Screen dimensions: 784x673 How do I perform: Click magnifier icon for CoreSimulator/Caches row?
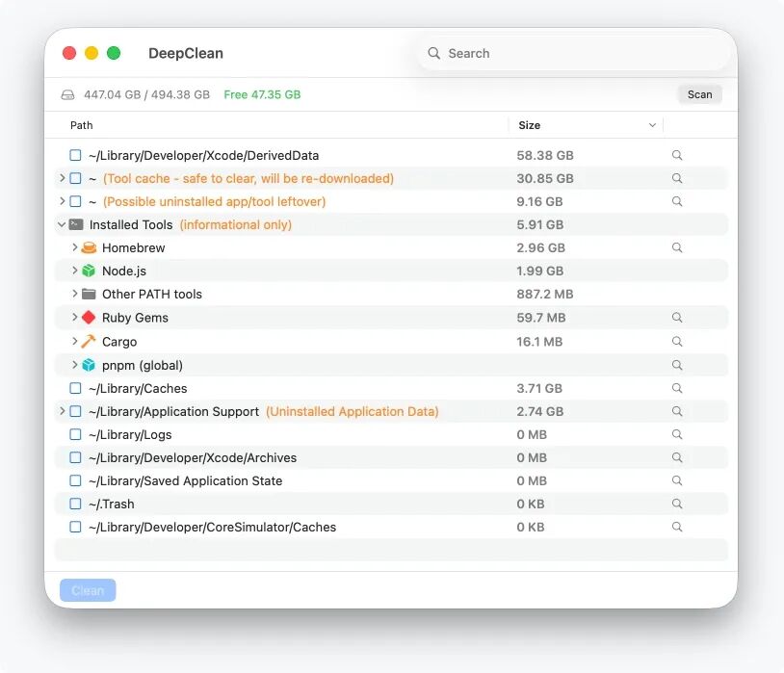pos(677,527)
